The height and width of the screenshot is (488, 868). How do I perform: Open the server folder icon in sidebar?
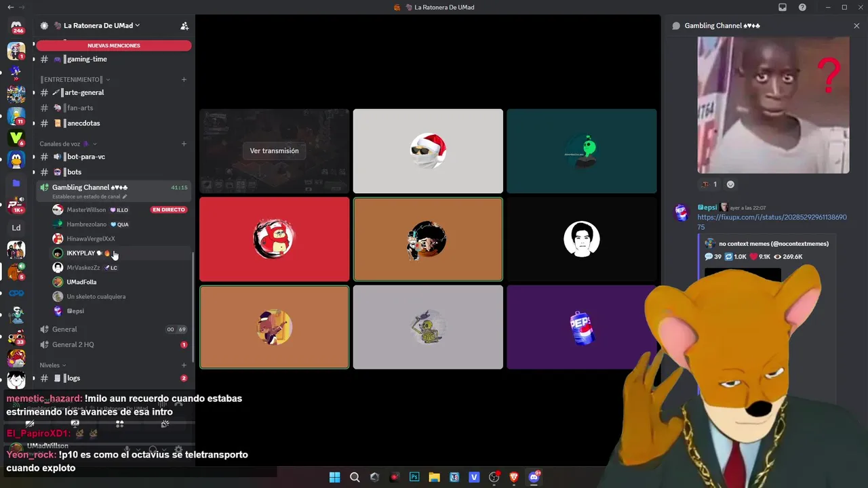tap(16, 183)
